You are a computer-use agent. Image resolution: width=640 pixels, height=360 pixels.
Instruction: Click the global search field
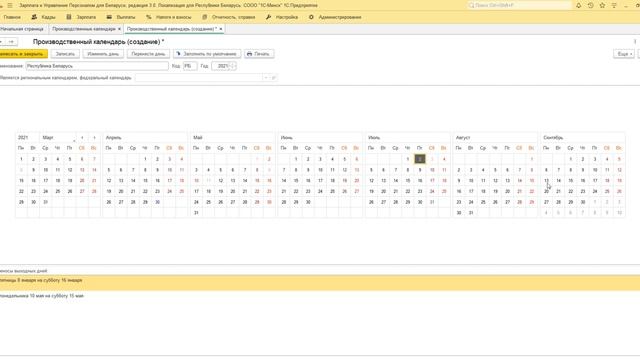519,5
